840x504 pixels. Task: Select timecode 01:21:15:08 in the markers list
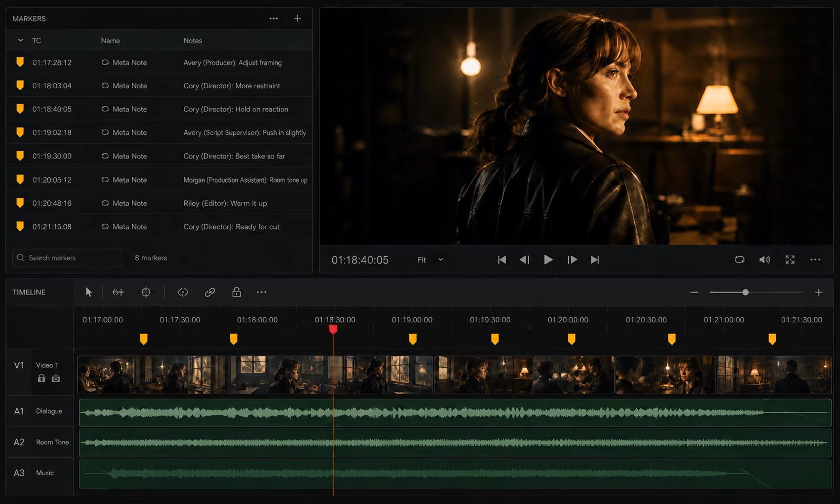[52, 227]
